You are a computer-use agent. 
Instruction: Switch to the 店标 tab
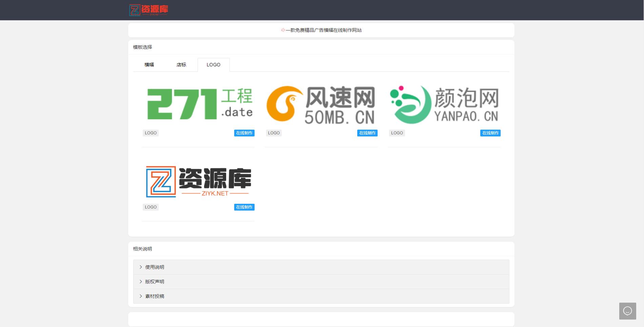click(x=181, y=65)
